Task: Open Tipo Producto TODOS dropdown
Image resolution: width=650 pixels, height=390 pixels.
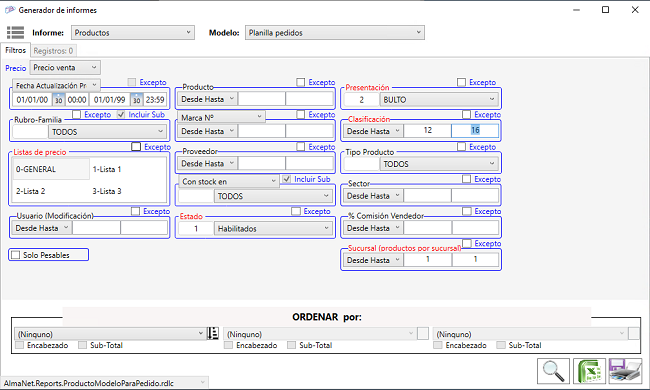Action: pyautogui.click(x=439, y=164)
